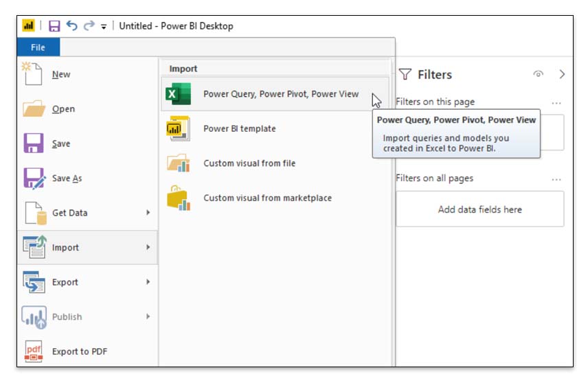Select Custom visual from file
This screenshot has width=588, height=381.
coord(275,163)
